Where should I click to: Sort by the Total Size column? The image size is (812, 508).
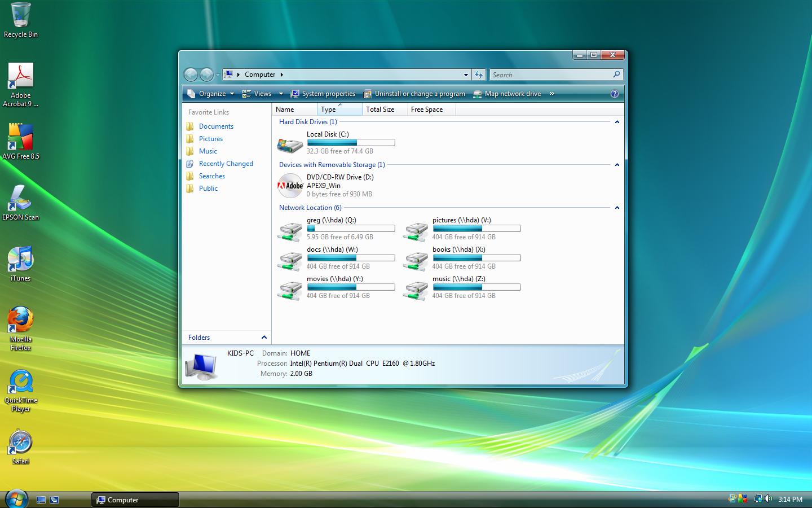[385, 110]
